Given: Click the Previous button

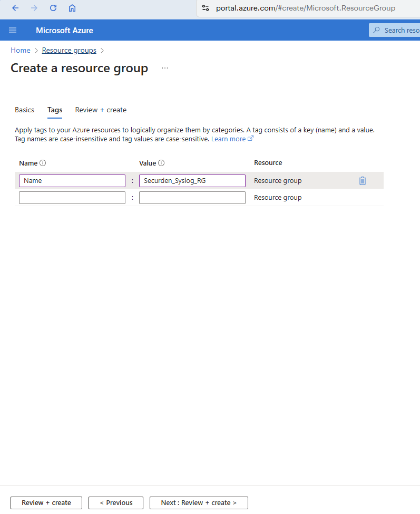Looking at the screenshot, I should (x=116, y=503).
